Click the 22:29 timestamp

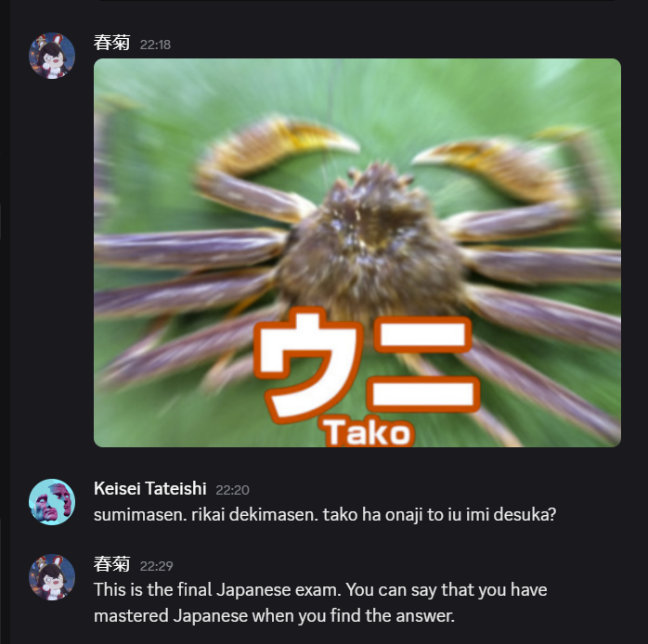tap(156, 566)
